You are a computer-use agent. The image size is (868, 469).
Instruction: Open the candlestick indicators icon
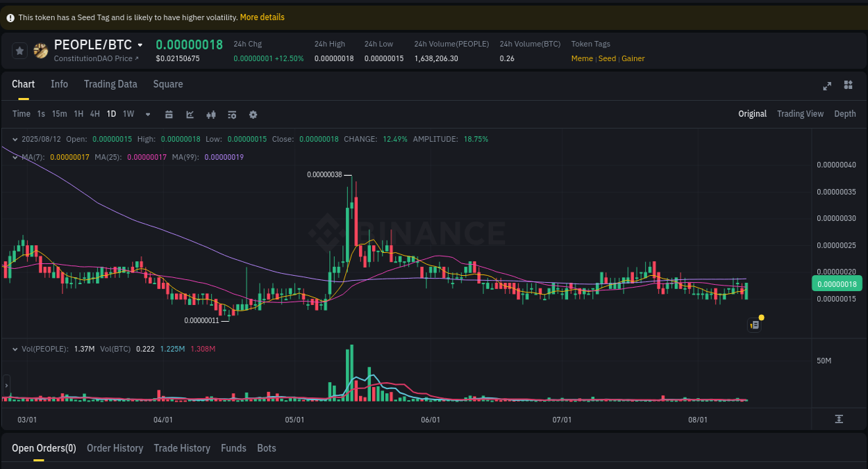(x=211, y=114)
